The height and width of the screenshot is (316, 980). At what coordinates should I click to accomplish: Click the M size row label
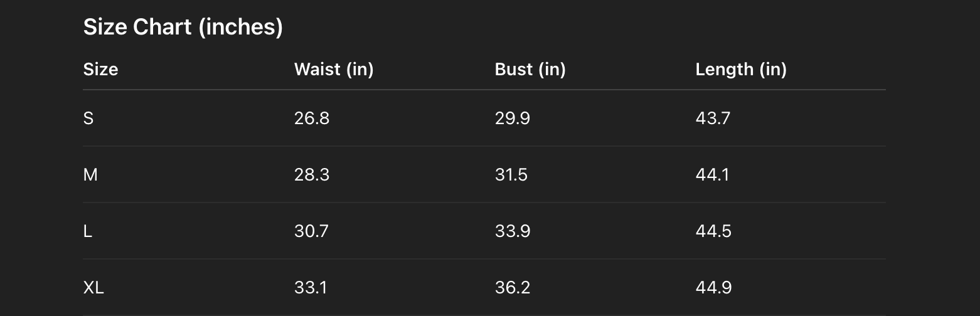(x=90, y=174)
